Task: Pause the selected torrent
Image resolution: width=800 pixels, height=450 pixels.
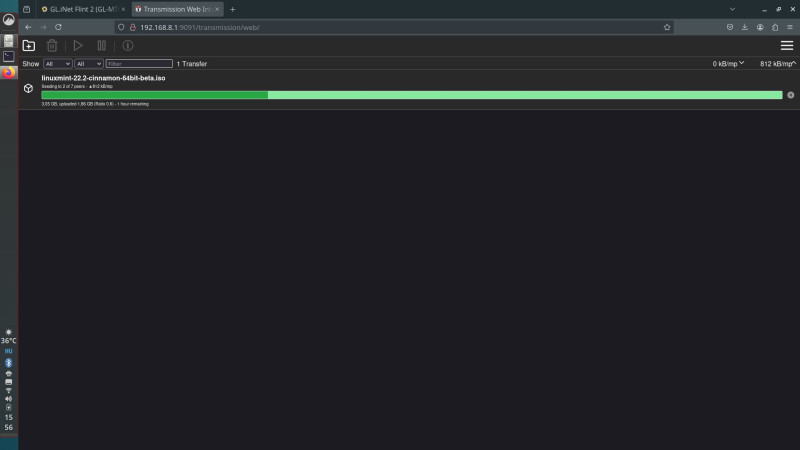Action: (102, 46)
